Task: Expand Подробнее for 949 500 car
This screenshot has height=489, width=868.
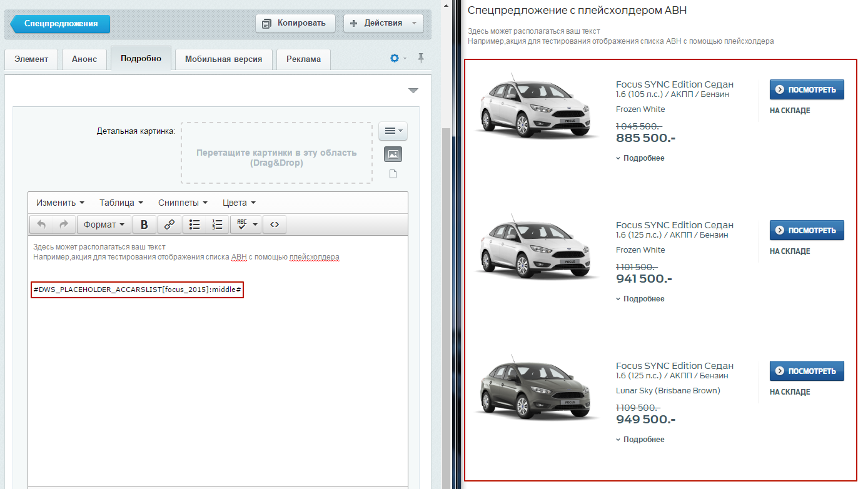Action: [640, 440]
